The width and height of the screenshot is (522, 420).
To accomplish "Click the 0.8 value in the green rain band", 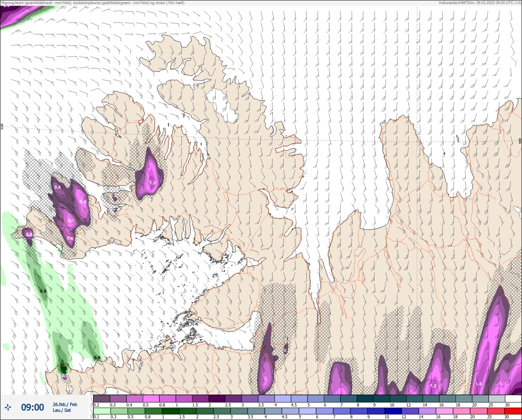I will click(x=43, y=291).
